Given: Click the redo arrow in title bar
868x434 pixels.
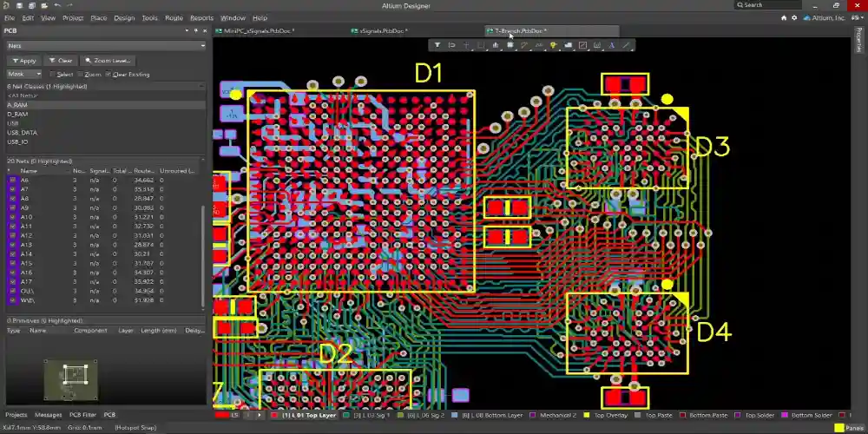Looking at the screenshot, I should [x=69, y=5].
